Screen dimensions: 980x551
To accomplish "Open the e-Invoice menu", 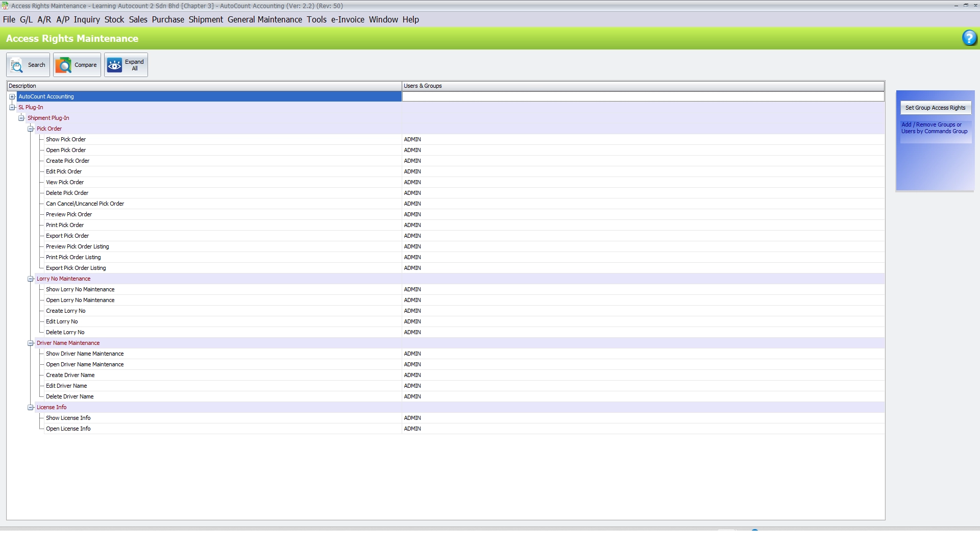I will click(x=348, y=19).
